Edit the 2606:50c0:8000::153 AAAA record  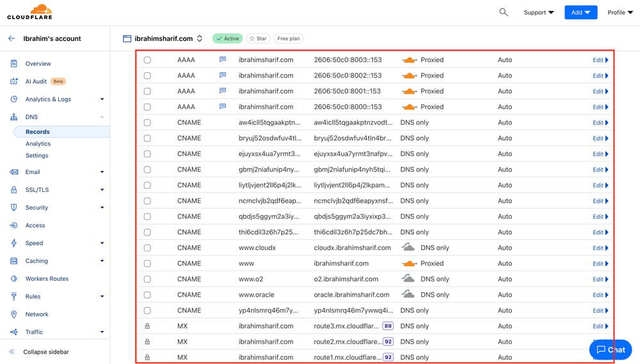(x=600, y=107)
